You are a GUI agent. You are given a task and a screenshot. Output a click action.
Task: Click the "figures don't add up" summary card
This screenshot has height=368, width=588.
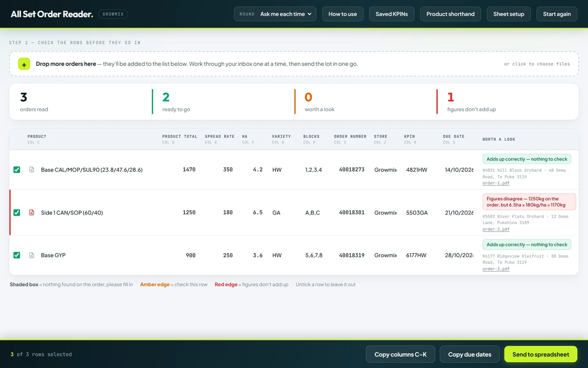tap(508, 102)
